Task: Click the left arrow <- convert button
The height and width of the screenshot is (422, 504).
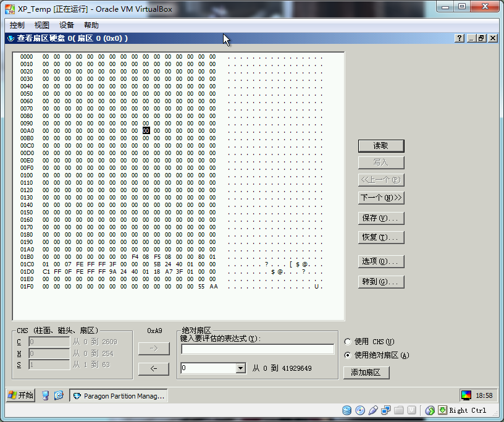Action: (x=154, y=369)
